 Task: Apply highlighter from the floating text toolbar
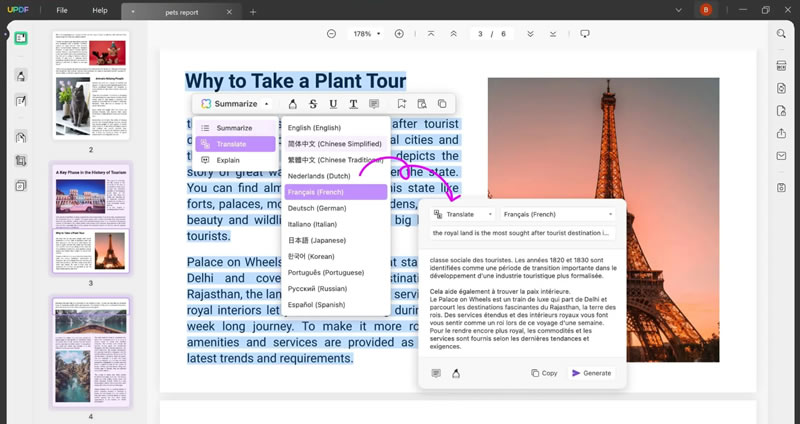click(x=292, y=104)
